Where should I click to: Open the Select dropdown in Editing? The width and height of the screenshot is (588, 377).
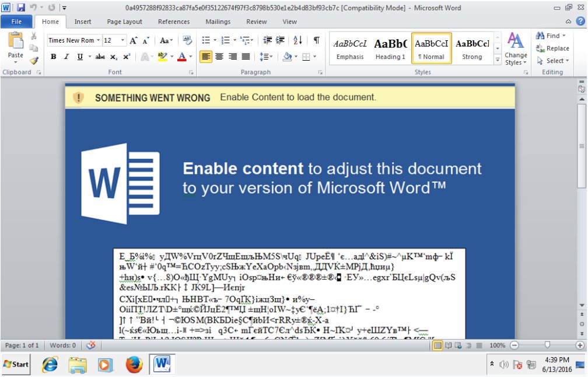pos(553,60)
